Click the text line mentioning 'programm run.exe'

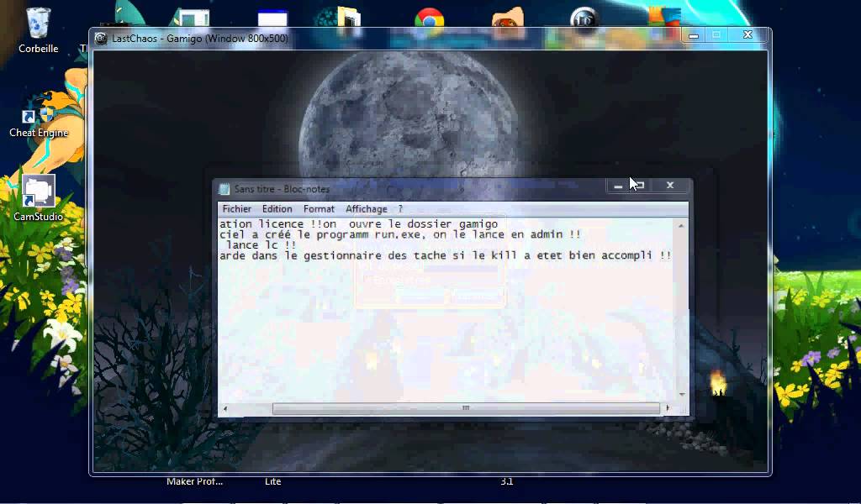[399, 234]
